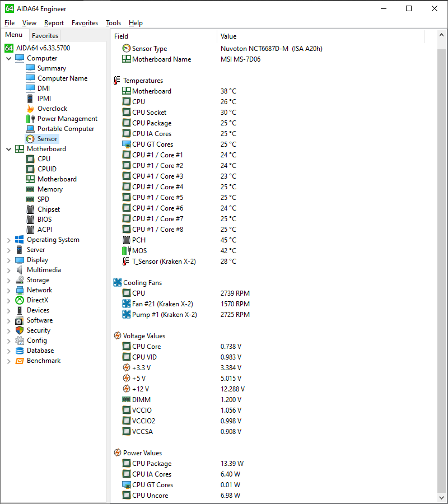The height and width of the screenshot is (504, 448).
Task: Select AIDA64 v6.33.5700 root item
Action: [x=43, y=48]
